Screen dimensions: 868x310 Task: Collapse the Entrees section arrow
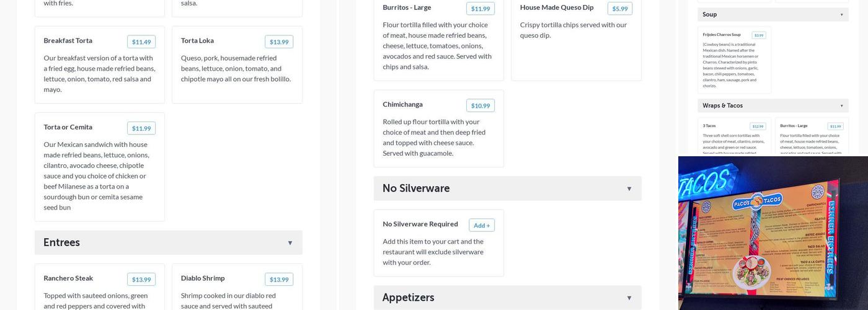pos(290,243)
